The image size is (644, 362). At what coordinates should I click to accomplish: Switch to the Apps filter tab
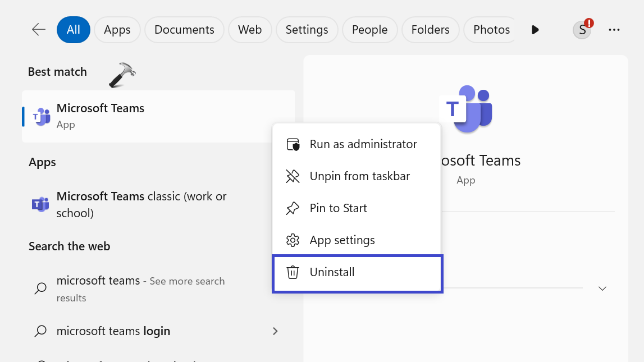(x=117, y=30)
